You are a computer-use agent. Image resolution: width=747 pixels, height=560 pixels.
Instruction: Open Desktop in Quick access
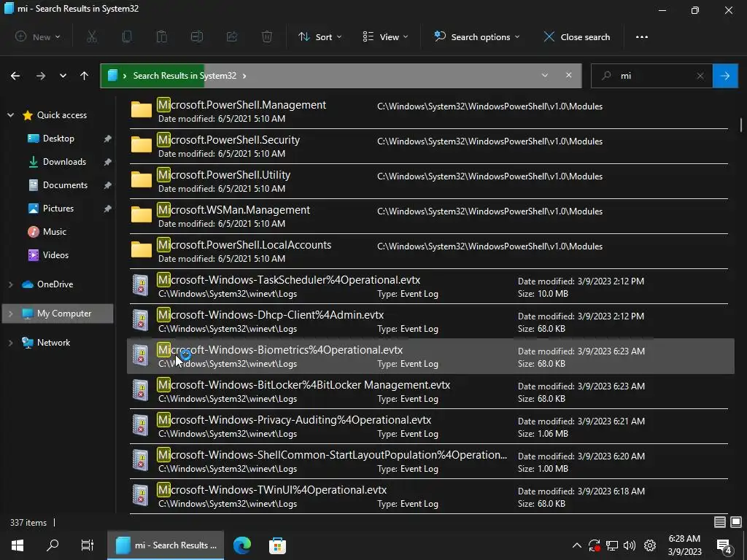(58, 139)
